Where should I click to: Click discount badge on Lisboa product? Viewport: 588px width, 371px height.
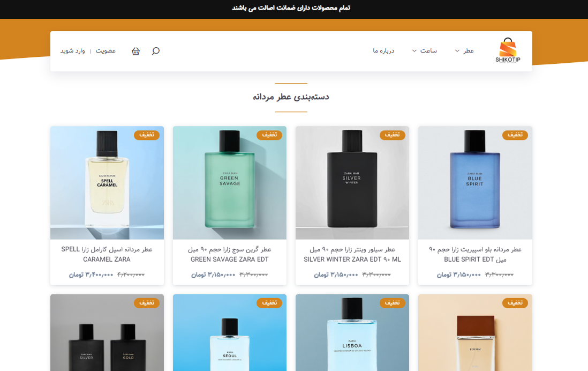392,303
